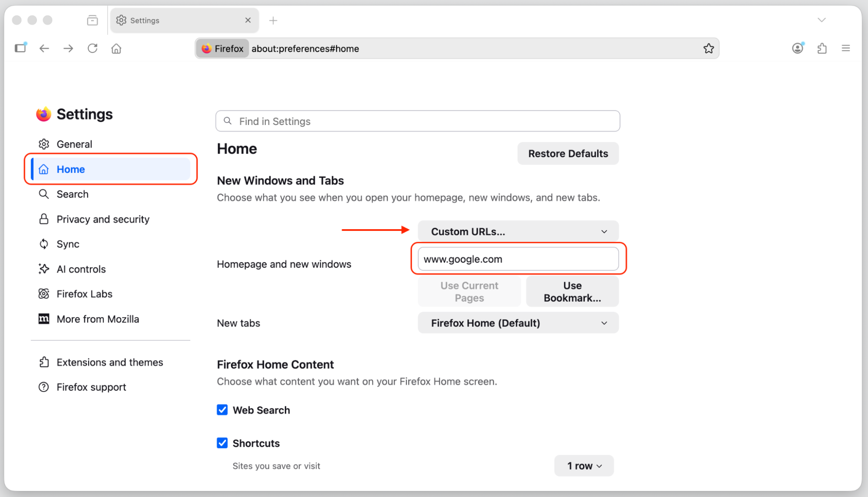Click the Use Bookmark button
Image resolution: width=868 pixels, height=497 pixels.
coord(572,292)
